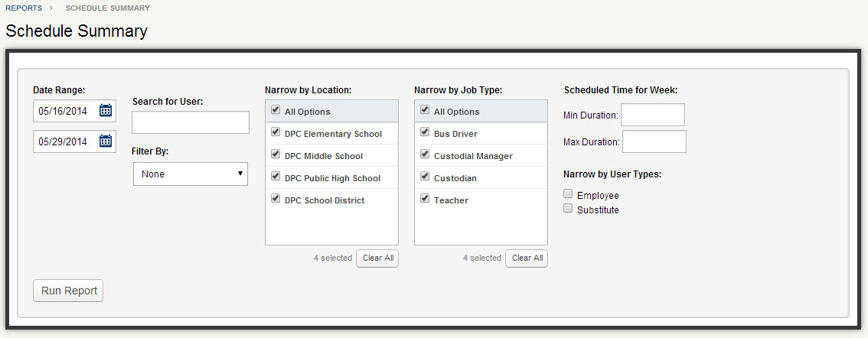868x338 pixels.
Task: Click Clear All under the location list
Action: click(x=377, y=258)
